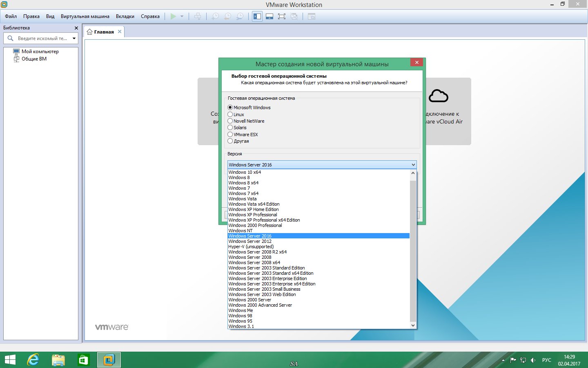
Task: Choose Windows 3.1 in version list
Action: [318, 326]
